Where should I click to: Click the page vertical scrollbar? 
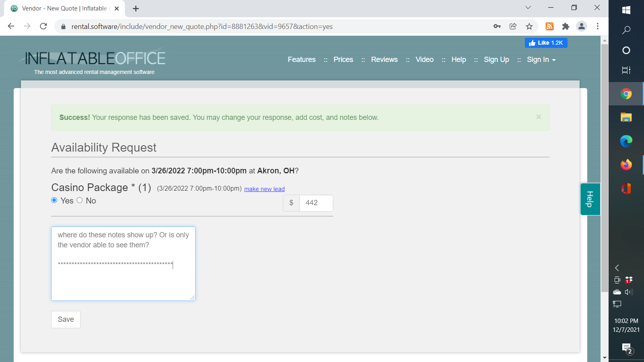[605, 169]
